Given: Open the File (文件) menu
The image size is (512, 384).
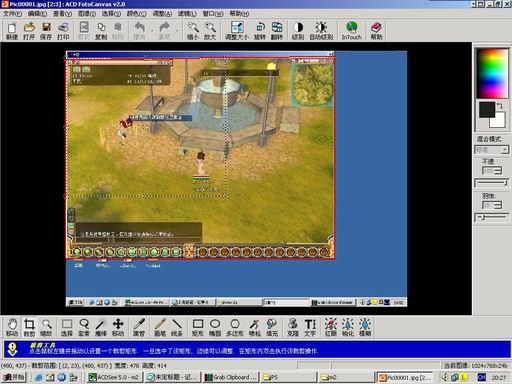Looking at the screenshot, I should pos(13,14).
